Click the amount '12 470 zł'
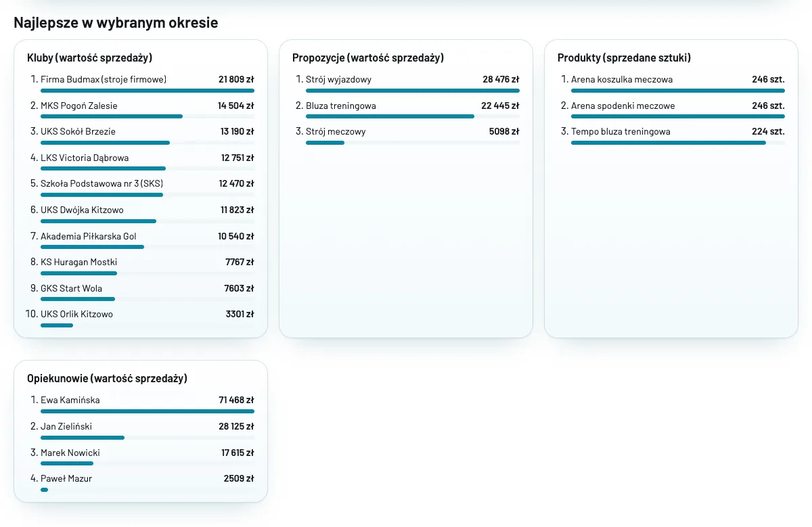 237,183
